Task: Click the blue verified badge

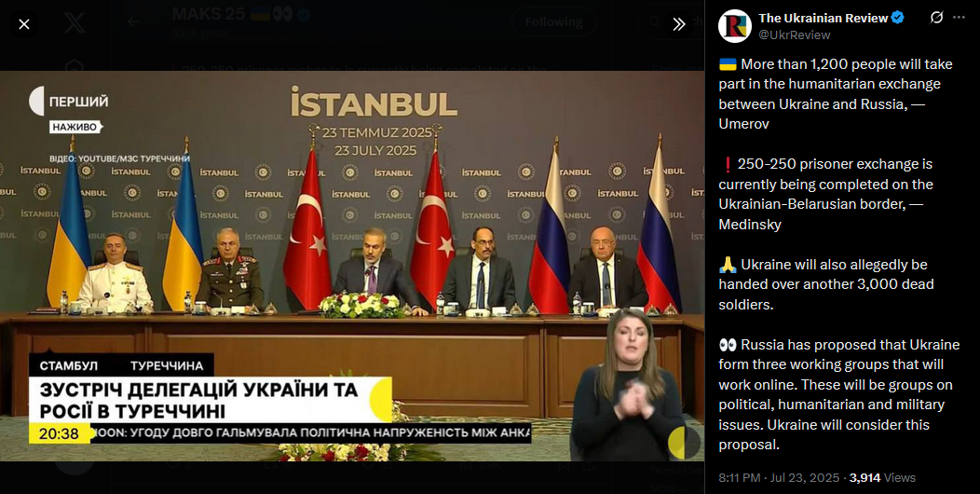Action: pyautogui.click(x=897, y=18)
